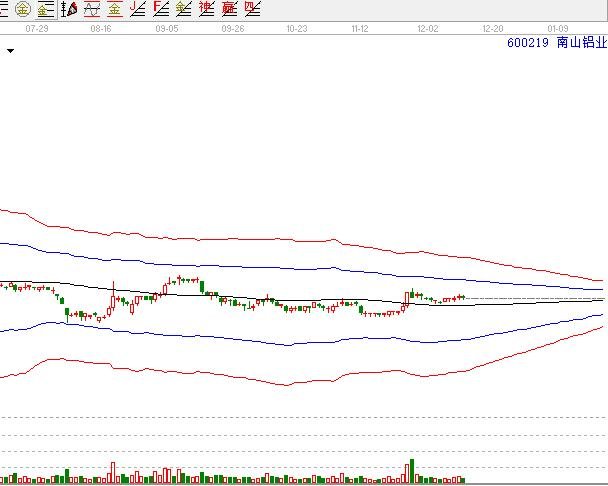Click the 07-29 date label

point(37,29)
